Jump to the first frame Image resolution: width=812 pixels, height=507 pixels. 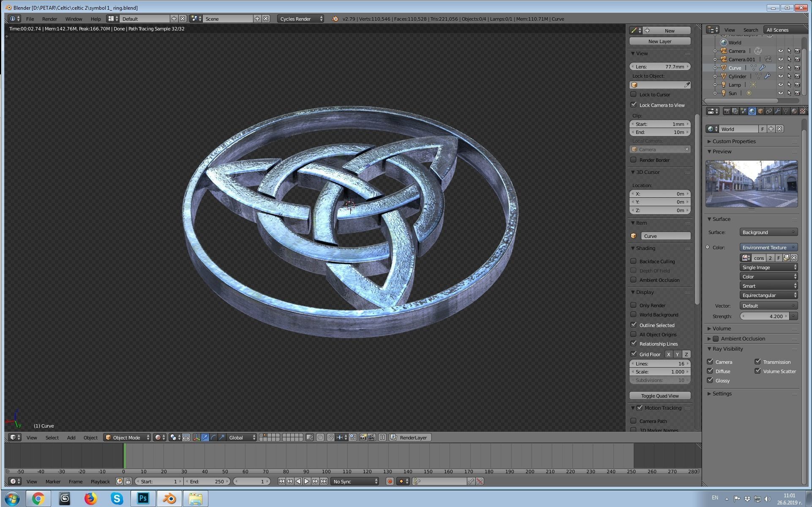281,481
